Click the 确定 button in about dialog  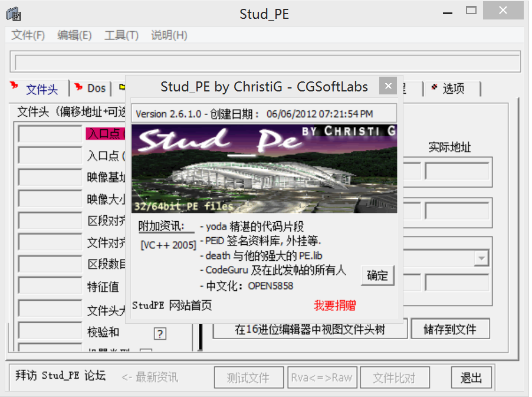[377, 275]
